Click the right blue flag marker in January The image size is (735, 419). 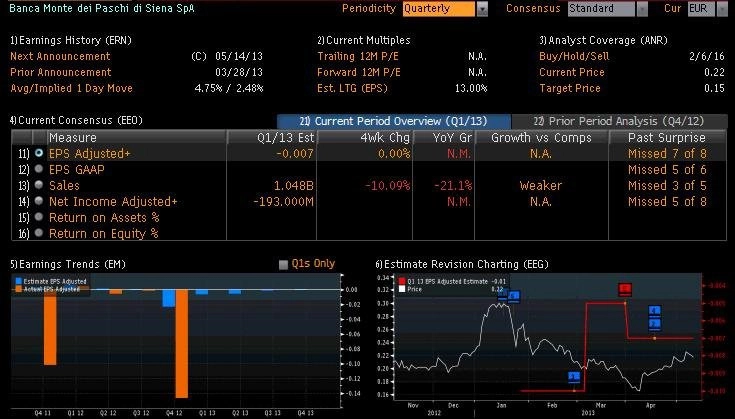tap(514, 296)
